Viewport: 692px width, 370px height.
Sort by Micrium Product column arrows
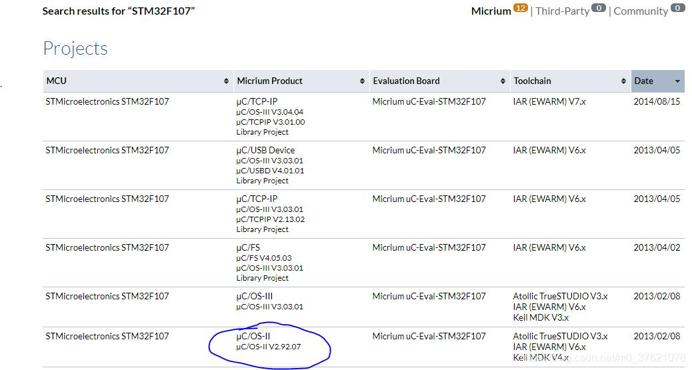coord(362,81)
